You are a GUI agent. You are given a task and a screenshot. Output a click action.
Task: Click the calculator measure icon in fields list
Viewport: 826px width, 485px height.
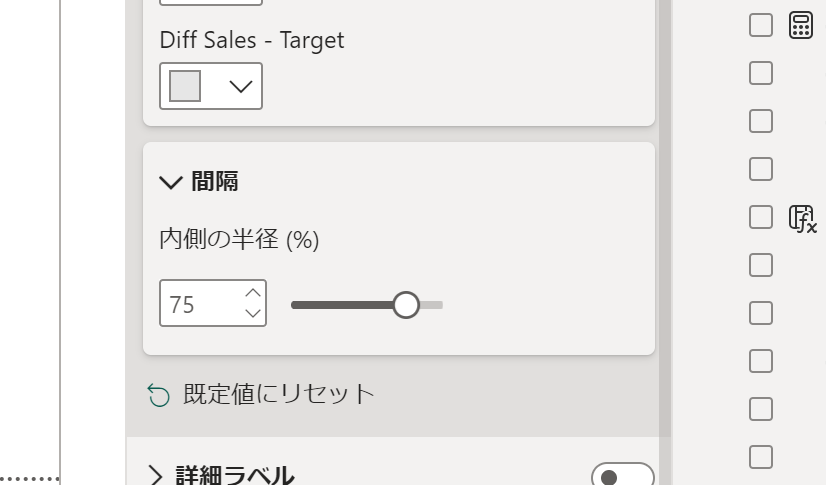[x=801, y=25]
